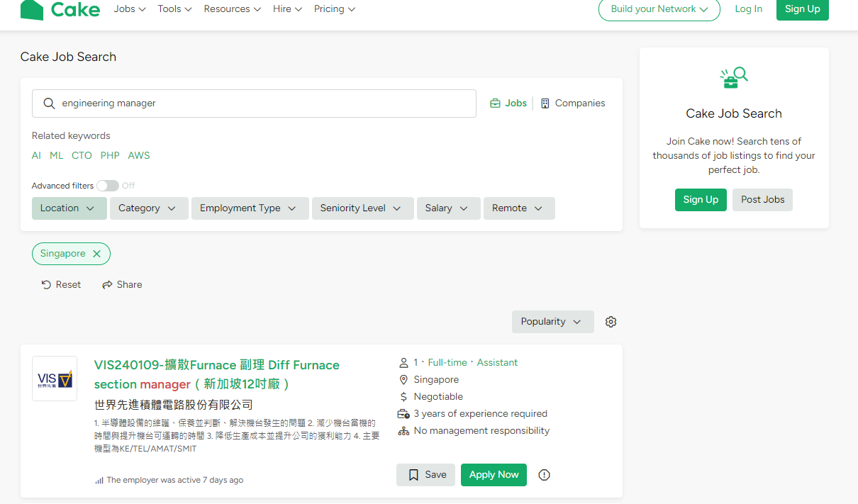Screen dimensions: 858x504
Task: Click the Full-time tag
Action: click(447, 363)
